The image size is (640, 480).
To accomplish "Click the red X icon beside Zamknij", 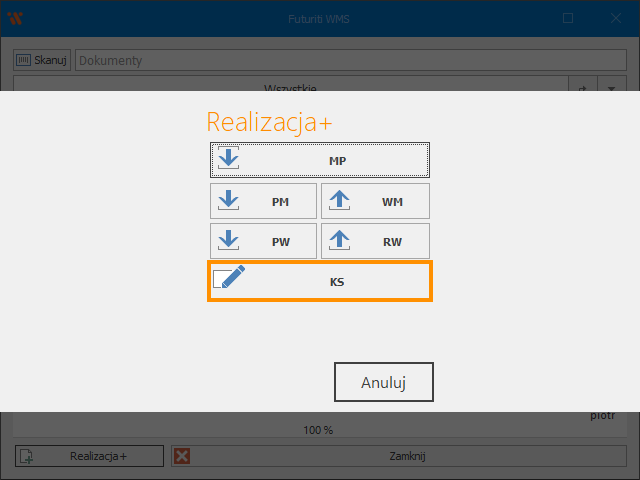I will tap(182, 456).
